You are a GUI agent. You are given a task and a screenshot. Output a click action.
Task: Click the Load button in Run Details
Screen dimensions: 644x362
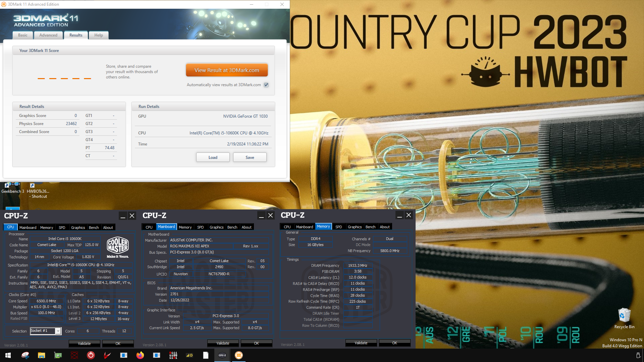(x=213, y=157)
